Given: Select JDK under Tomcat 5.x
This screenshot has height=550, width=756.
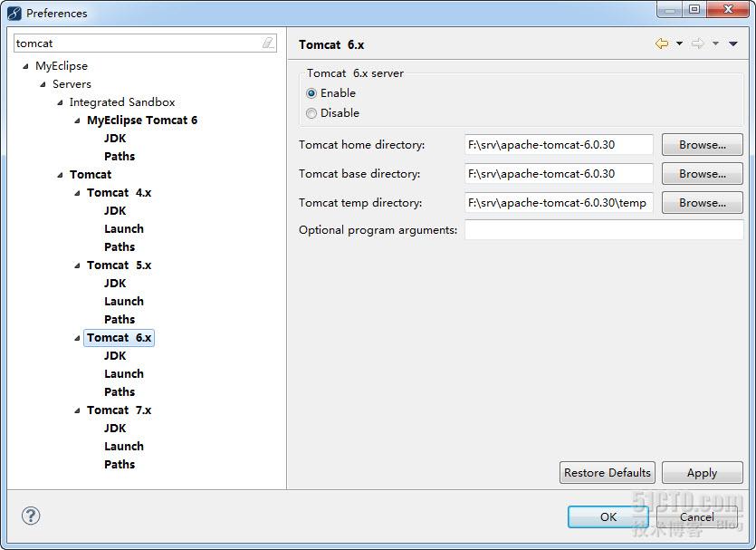Looking at the screenshot, I should click(x=115, y=284).
